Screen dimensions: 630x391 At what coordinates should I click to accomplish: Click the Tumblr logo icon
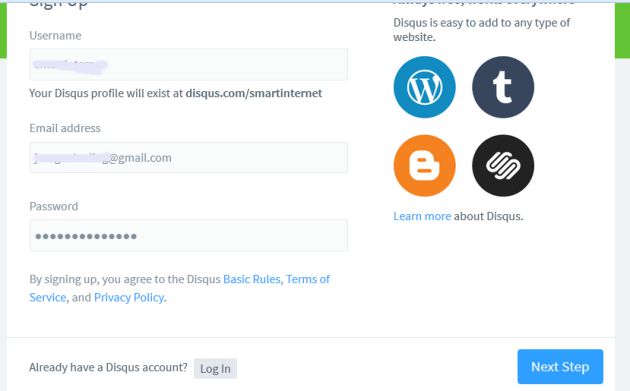tap(503, 87)
